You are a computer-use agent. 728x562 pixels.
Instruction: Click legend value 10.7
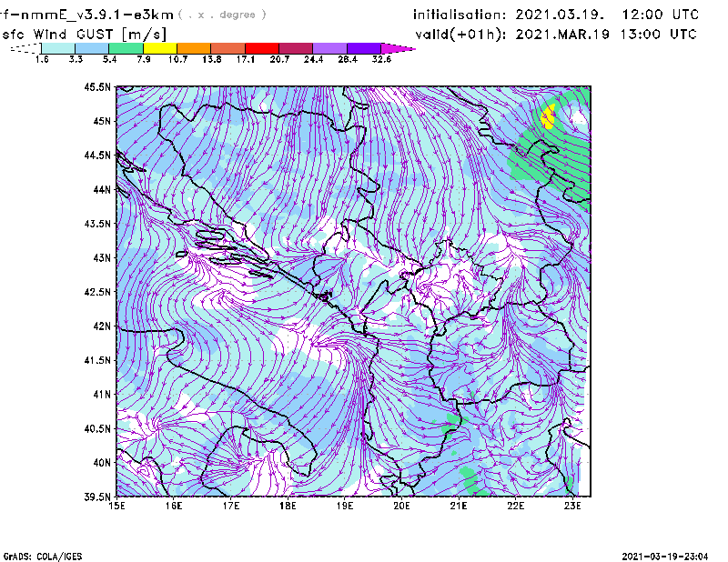tap(177, 59)
